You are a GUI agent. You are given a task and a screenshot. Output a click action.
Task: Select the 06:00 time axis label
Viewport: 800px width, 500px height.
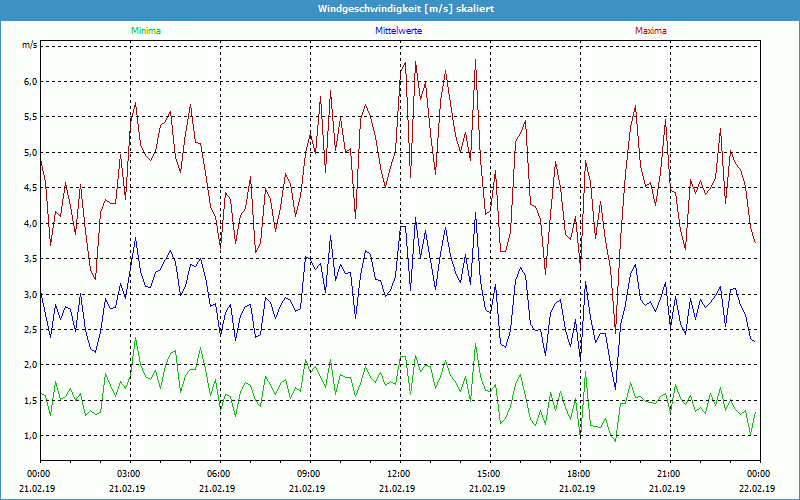point(219,474)
